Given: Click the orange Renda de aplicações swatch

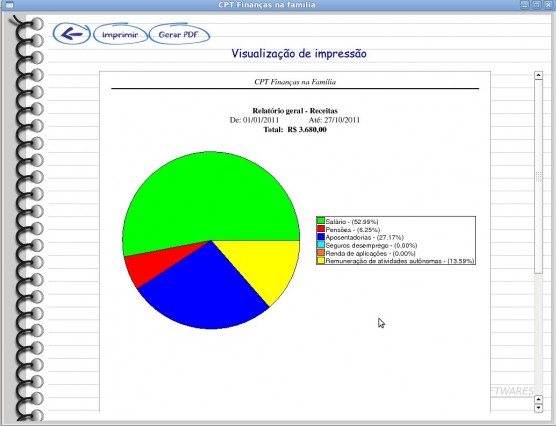Looking at the screenshot, I should pyautogui.click(x=321, y=253).
